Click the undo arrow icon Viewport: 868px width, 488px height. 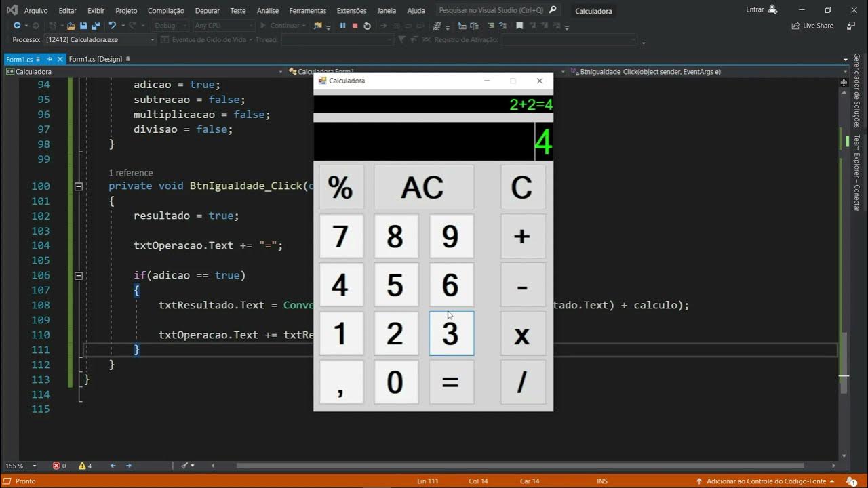[112, 26]
